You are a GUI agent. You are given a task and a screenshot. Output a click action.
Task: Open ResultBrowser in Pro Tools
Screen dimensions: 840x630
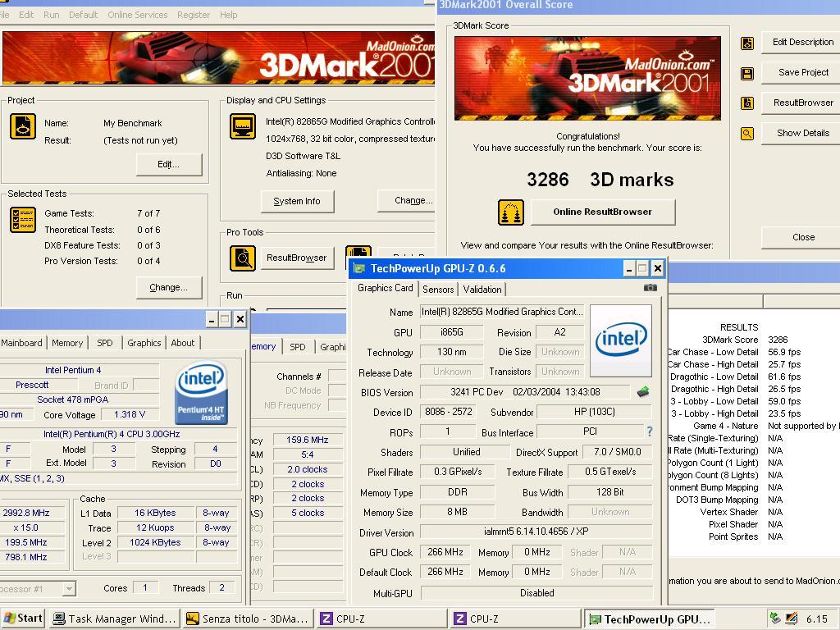[297, 258]
